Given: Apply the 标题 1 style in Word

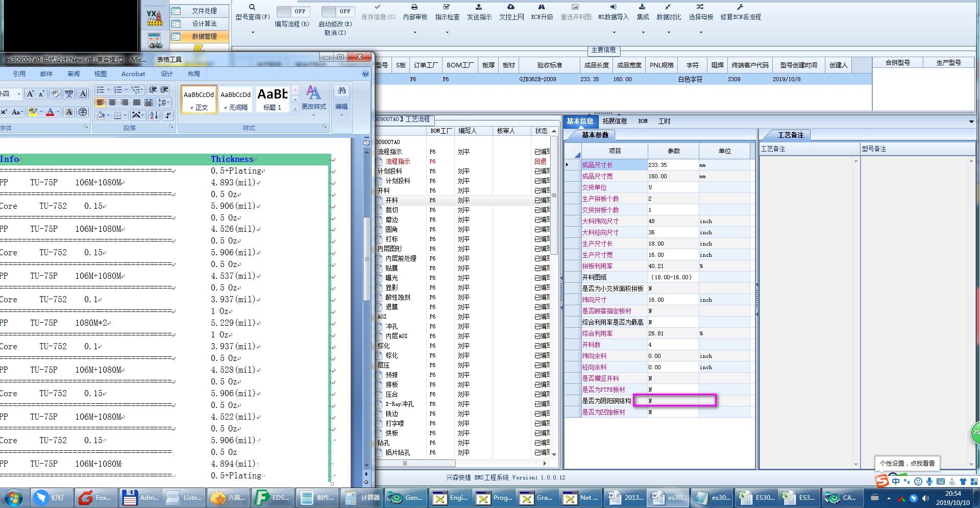Looking at the screenshot, I should [272, 100].
